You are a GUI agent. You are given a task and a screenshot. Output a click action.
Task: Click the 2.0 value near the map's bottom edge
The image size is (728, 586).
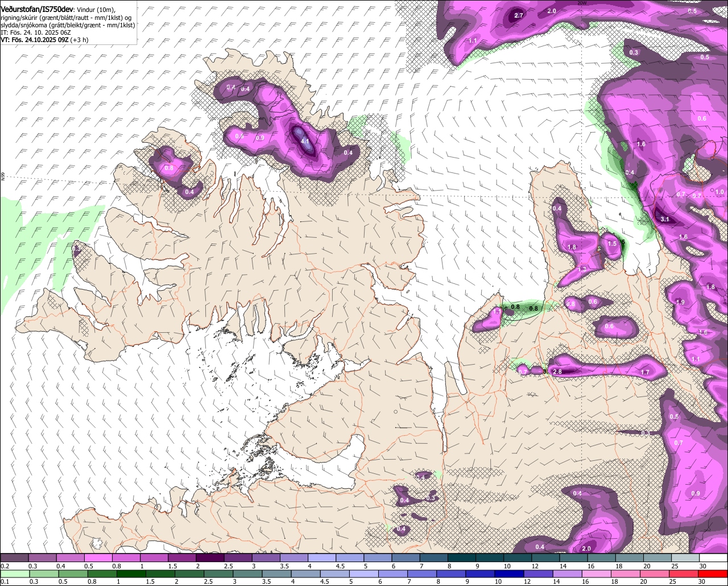586,549
